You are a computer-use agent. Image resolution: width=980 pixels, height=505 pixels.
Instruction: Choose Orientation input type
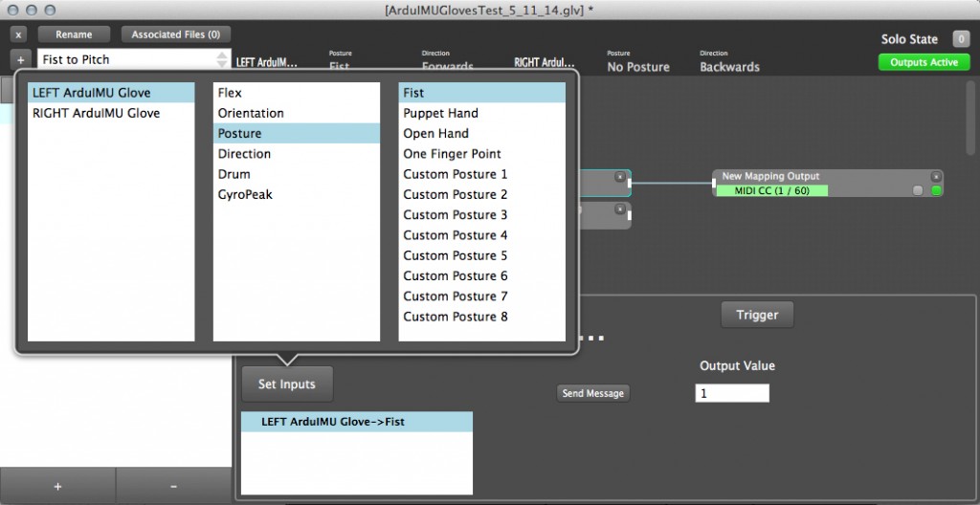coord(297,113)
